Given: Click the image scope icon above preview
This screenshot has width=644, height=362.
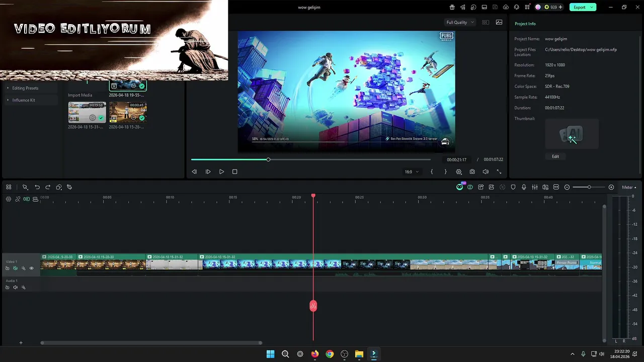Looking at the screenshot, I should (x=499, y=22).
